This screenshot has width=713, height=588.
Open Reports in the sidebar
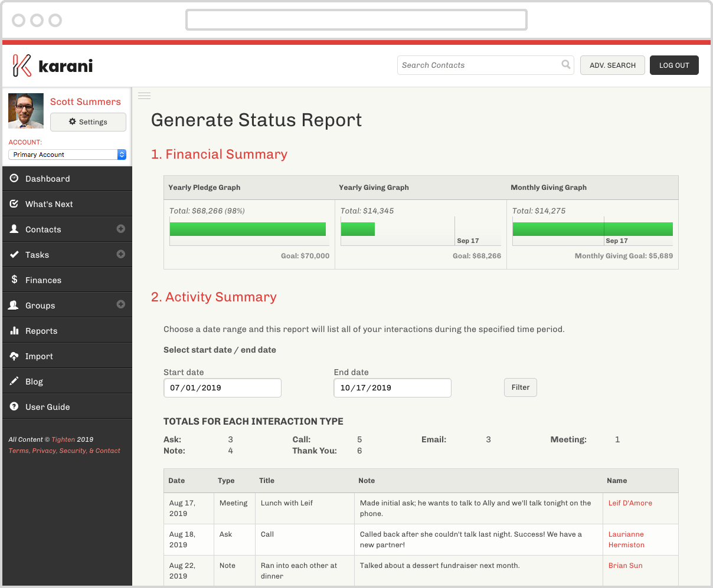tap(41, 331)
